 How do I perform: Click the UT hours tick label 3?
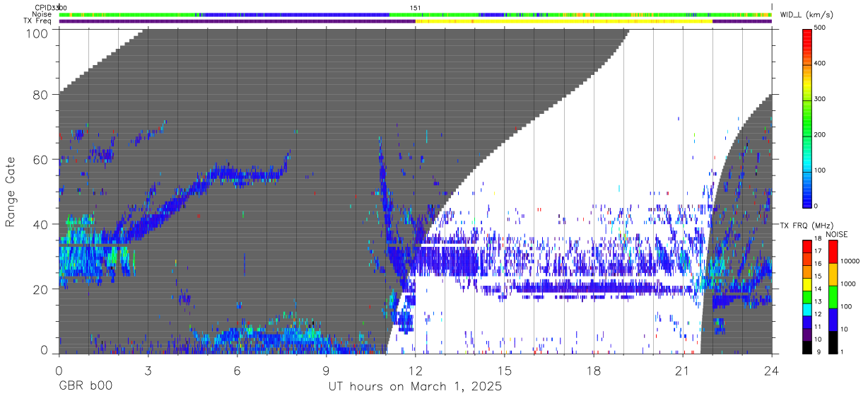click(148, 370)
